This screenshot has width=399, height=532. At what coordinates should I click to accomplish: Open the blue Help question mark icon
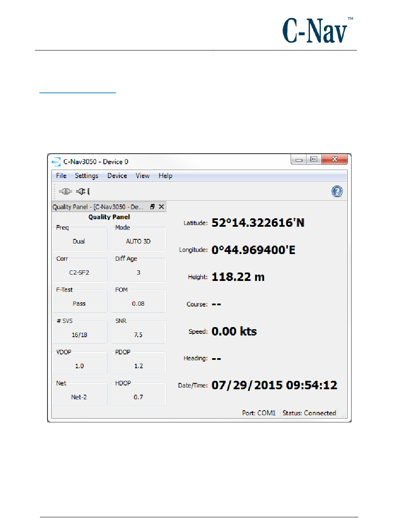click(x=337, y=191)
